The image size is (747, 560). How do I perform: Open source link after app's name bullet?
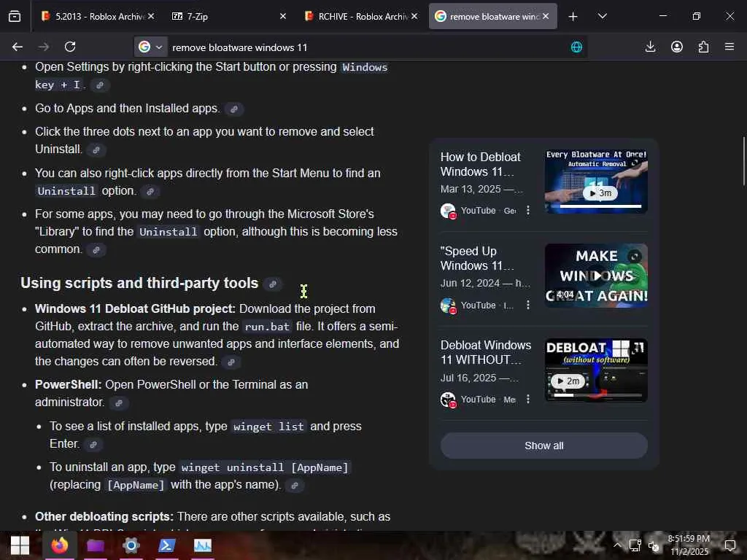(x=295, y=486)
